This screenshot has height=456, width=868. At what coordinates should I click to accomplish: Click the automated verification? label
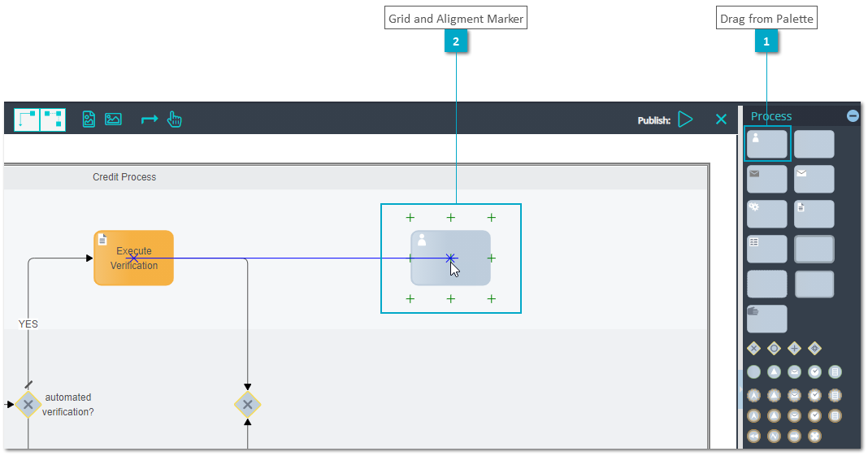coord(68,405)
